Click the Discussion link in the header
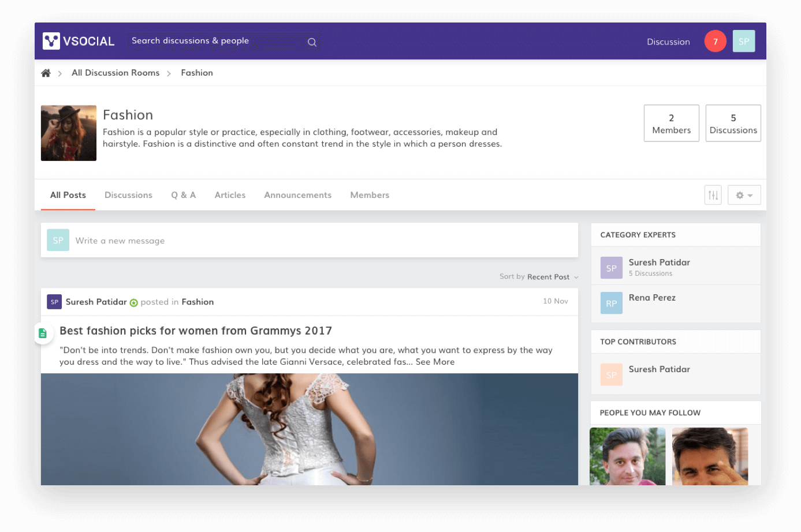The height and width of the screenshot is (532, 801). pos(668,42)
